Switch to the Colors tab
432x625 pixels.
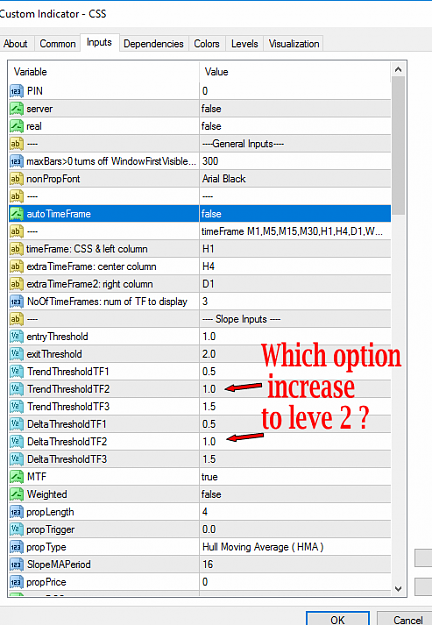tap(207, 43)
